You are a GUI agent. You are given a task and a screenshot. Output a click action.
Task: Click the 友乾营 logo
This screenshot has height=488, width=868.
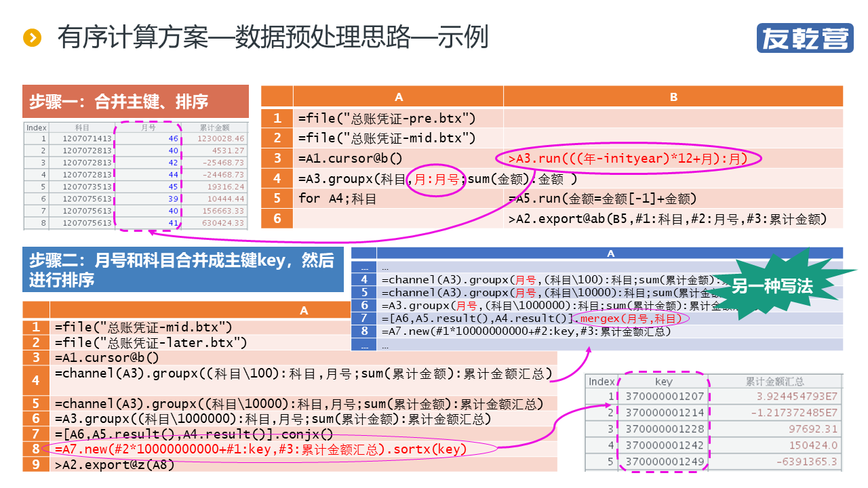pos(805,38)
